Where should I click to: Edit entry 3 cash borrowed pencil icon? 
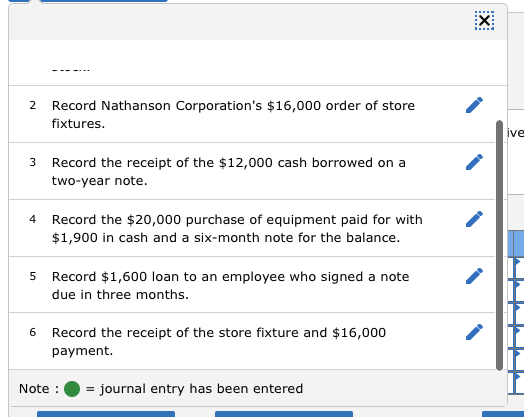[x=475, y=162]
